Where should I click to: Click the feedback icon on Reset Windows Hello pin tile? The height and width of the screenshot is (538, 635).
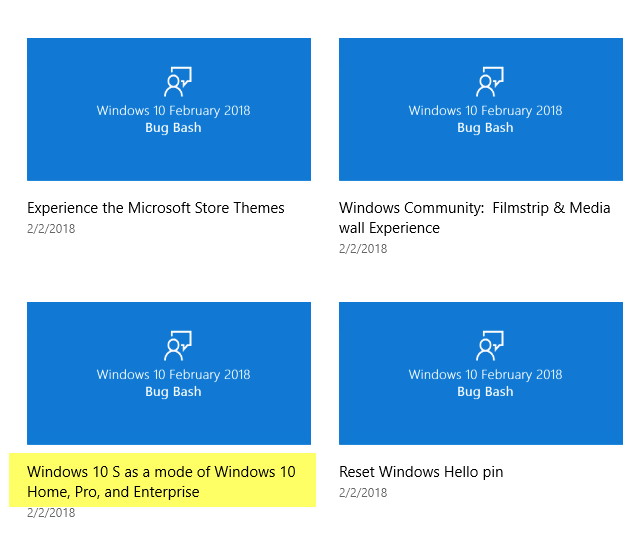490,346
